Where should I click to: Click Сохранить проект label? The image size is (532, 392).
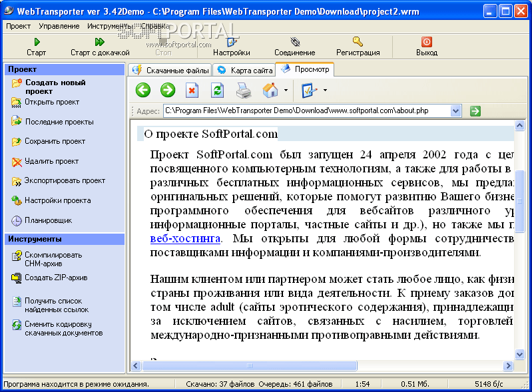point(55,141)
